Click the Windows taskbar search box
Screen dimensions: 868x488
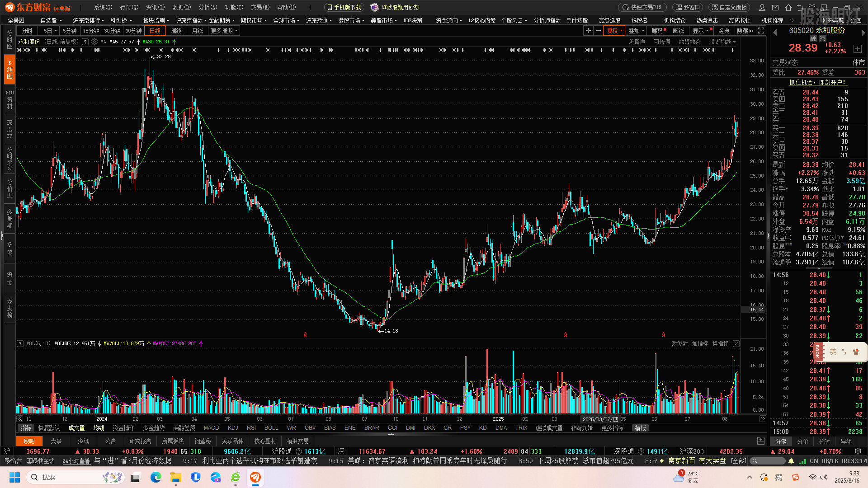(x=75, y=477)
